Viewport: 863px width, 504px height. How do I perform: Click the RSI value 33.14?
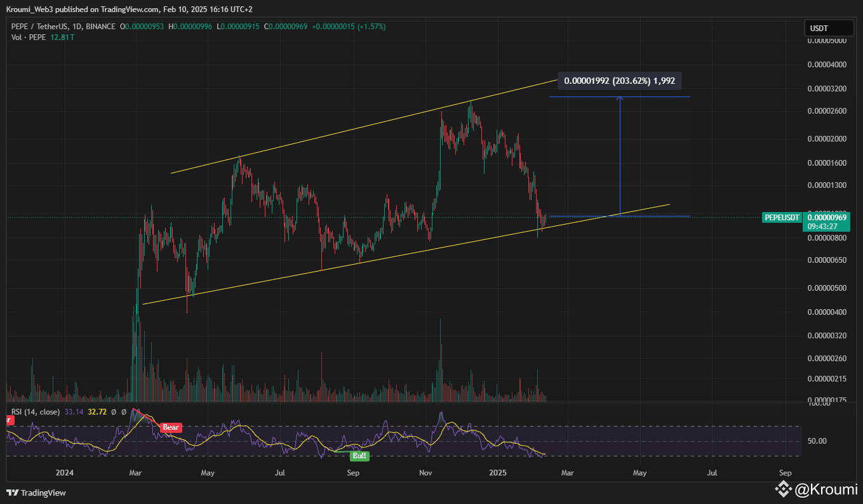click(74, 412)
